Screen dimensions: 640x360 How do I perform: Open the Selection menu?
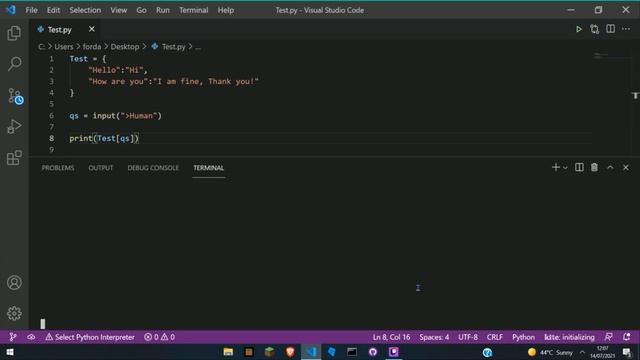point(85,10)
